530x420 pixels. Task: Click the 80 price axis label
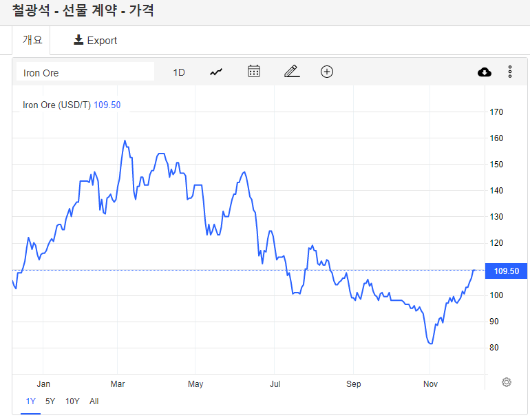point(494,348)
